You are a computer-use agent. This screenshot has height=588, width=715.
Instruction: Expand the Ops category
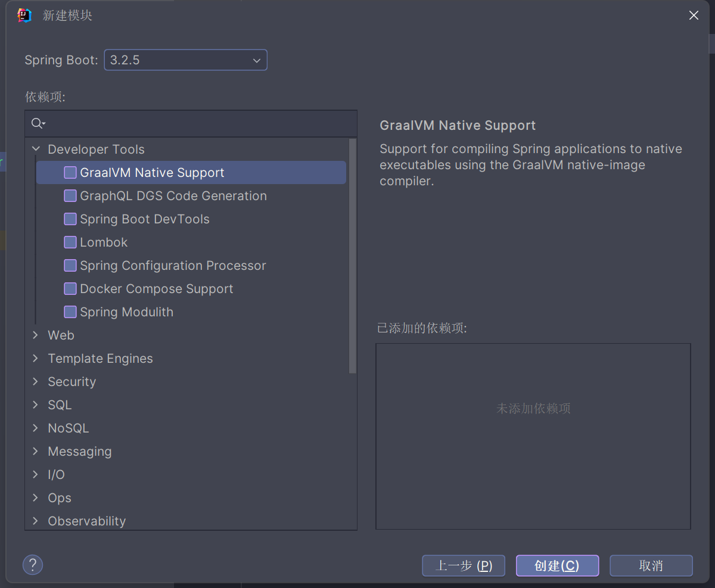[36, 497]
